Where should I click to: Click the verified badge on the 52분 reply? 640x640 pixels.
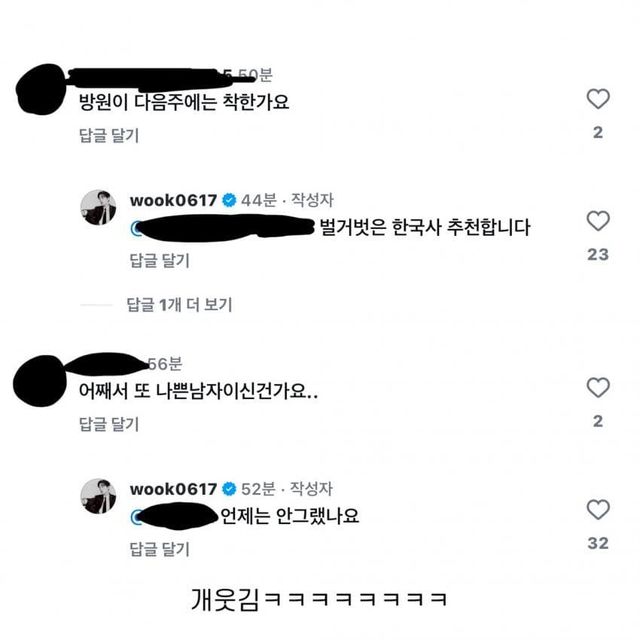pos(229,489)
